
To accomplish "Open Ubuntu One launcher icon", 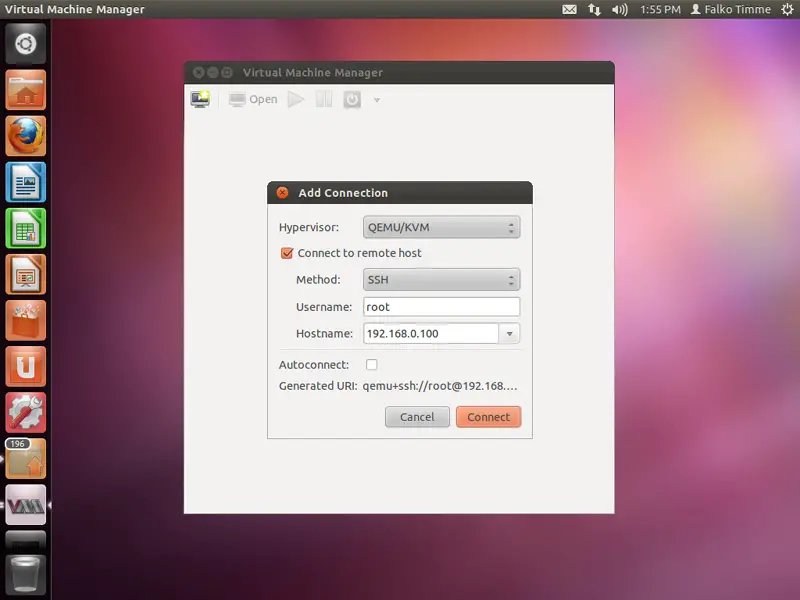I will [26, 366].
